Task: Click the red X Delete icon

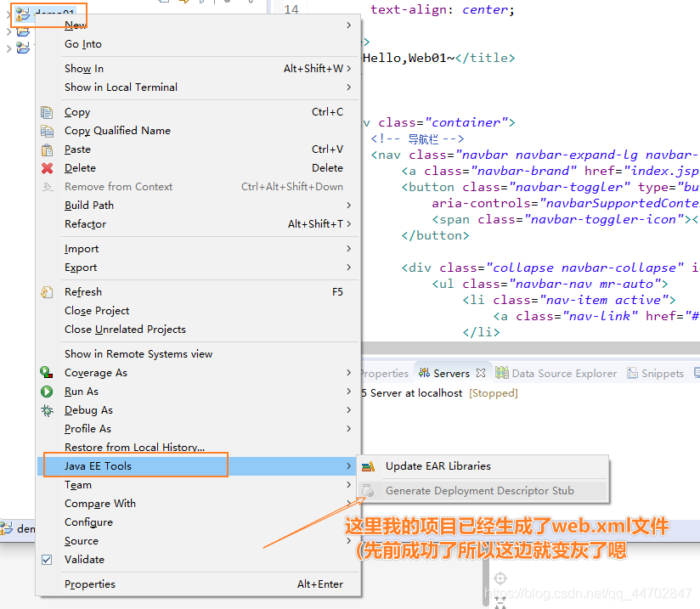Action: pyautogui.click(x=46, y=167)
